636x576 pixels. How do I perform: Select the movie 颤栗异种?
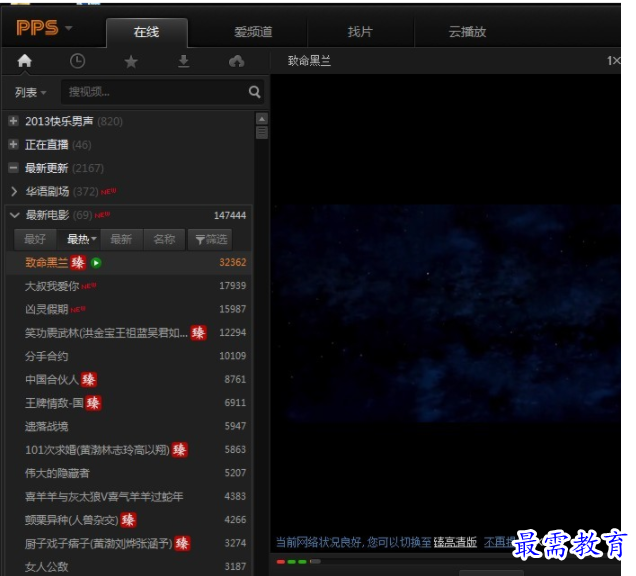coord(72,520)
